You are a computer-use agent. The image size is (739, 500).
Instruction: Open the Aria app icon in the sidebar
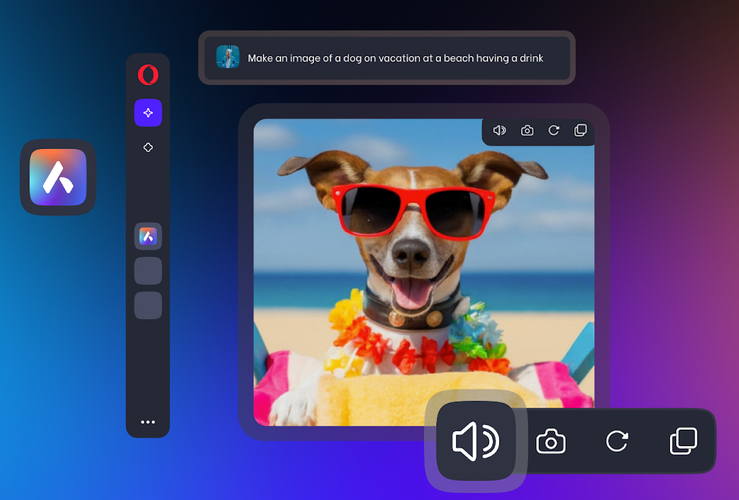[x=148, y=236]
